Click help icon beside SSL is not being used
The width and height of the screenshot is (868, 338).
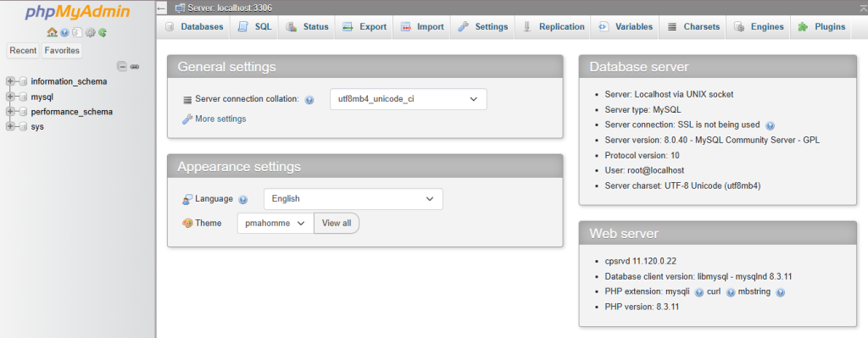[x=770, y=125]
